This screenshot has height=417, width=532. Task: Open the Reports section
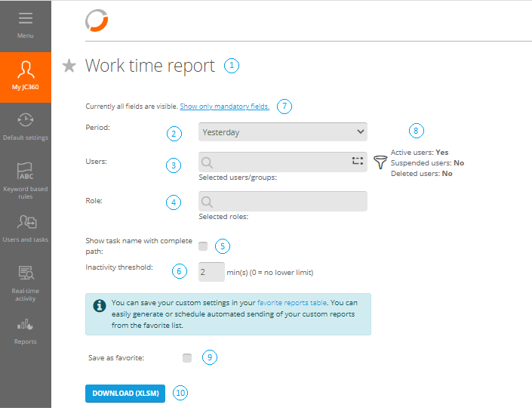pyautogui.click(x=26, y=332)
